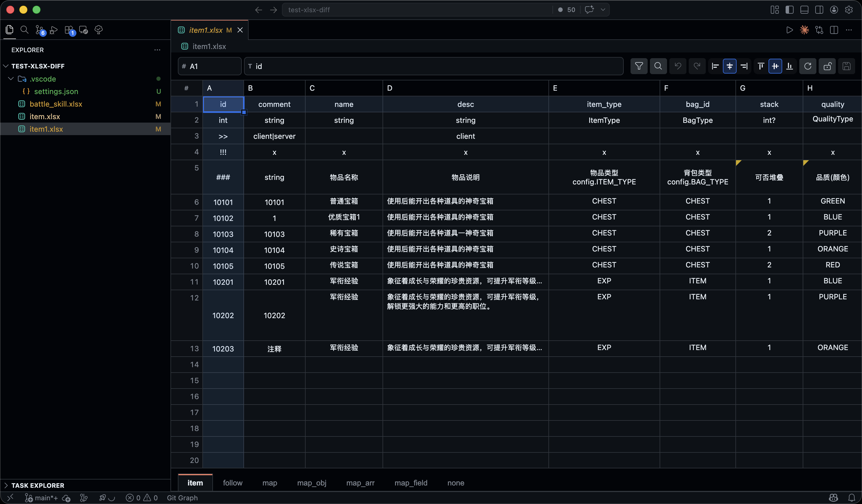Click Git Graph in status bar
Viewport: 862px width, 504px height.
tap(182, 498)
